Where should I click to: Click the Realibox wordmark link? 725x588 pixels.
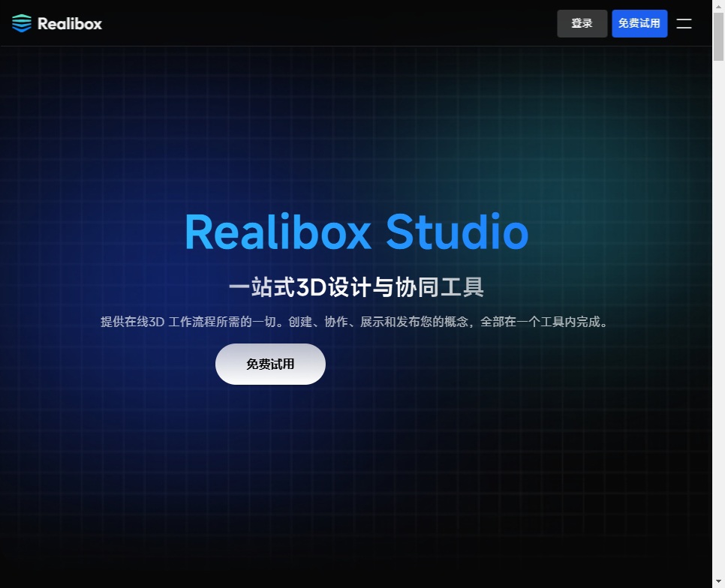point(68,23)
